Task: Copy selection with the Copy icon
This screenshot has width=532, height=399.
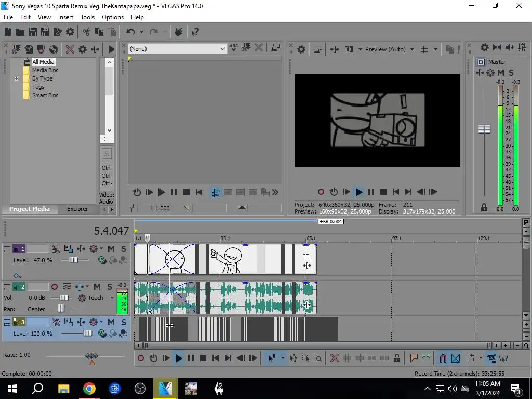Action: [99, 32]
